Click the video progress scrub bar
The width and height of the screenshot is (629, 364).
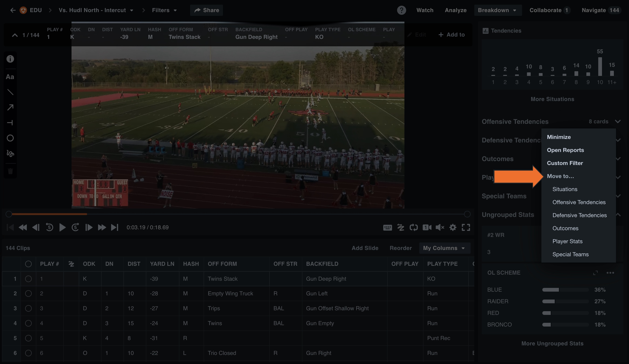click(x=238, y=214)
